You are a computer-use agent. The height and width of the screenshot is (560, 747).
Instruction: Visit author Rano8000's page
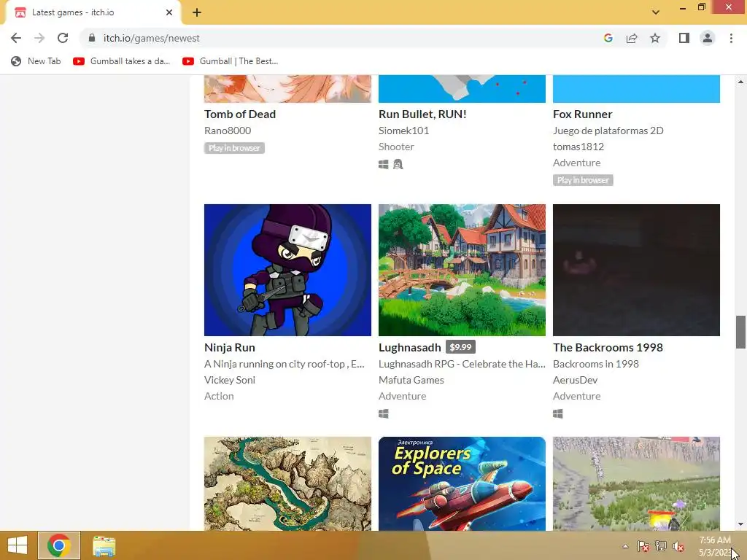[228, 131]
